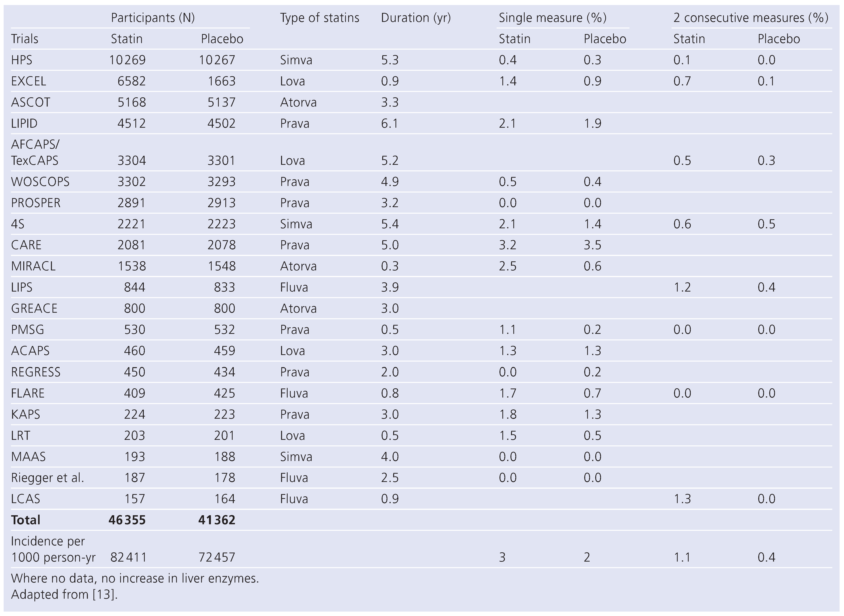
Task: Select the 'Single measure (%)' header
Action: 553,18
